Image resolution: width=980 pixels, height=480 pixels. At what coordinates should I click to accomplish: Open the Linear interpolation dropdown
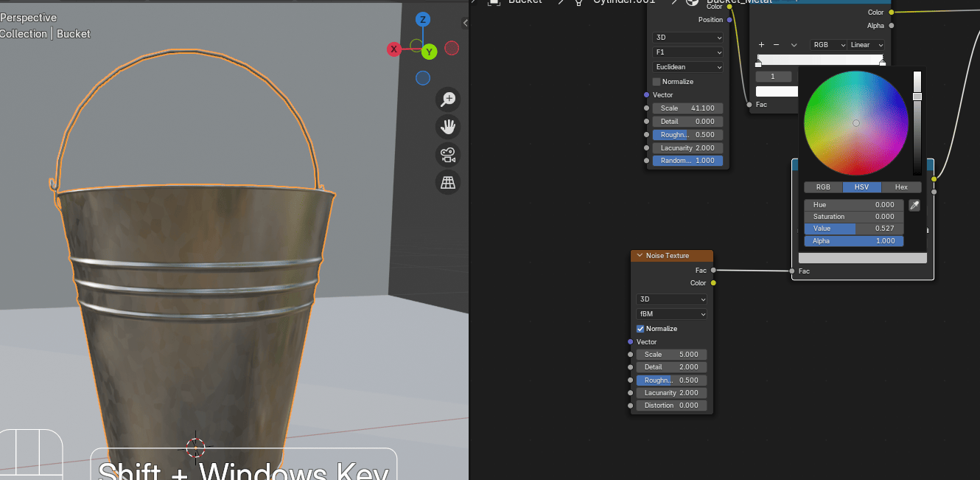click(x=867, y=45)
